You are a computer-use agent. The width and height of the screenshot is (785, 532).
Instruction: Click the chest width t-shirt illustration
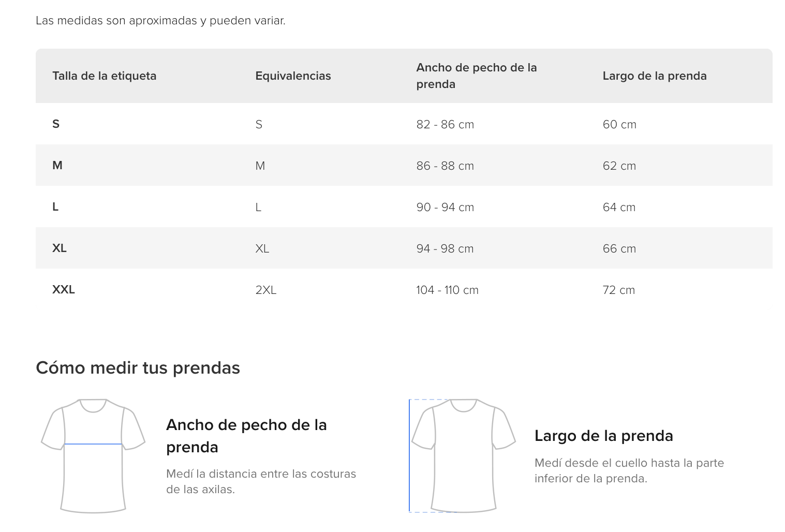click(93, 456)
